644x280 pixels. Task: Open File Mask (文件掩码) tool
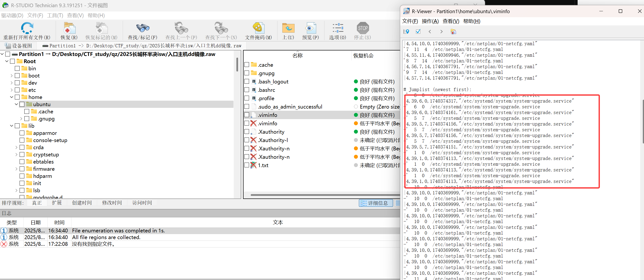coord(258,28)
